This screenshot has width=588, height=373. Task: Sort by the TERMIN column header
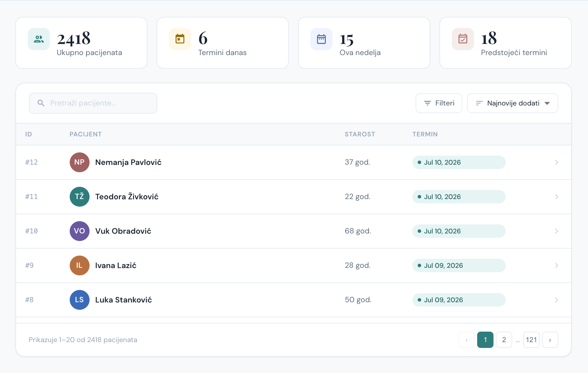pyautogui.click(x=425, y=134)
